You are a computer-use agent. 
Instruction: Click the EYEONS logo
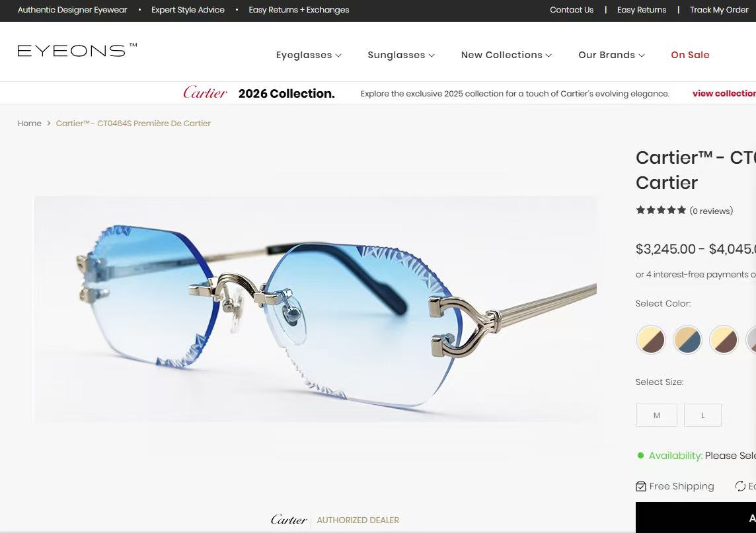click(x=77, y=50)
